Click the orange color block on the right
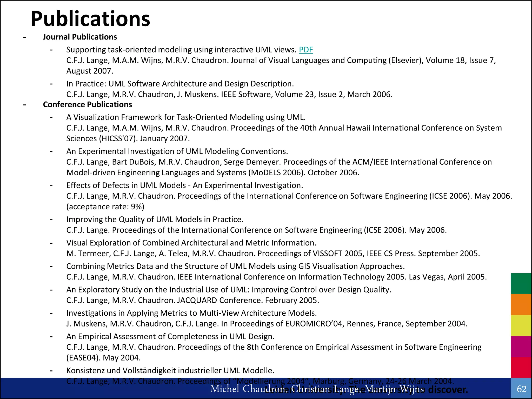This screenshot has height=399, width=532. coord(521,304)
